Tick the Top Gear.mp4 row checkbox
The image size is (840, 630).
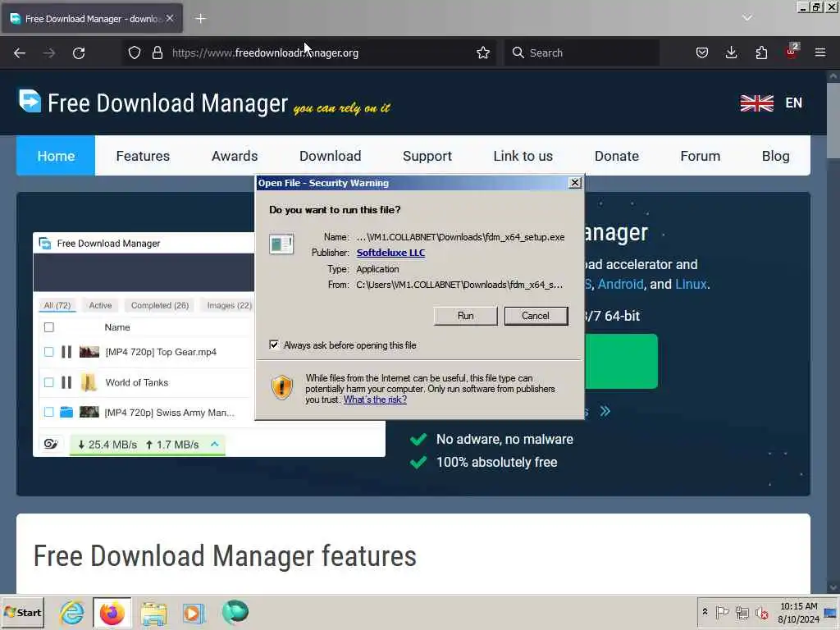tap(48, 352)
